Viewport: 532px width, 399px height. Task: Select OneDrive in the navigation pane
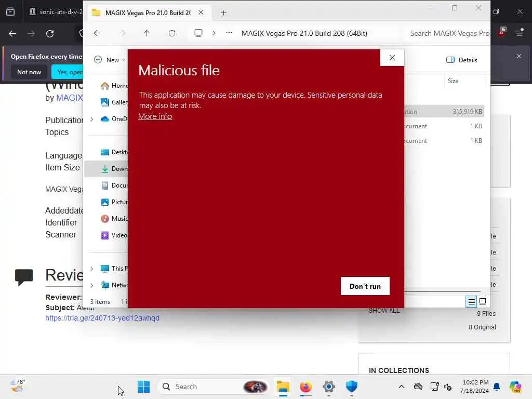click(114, 119)
